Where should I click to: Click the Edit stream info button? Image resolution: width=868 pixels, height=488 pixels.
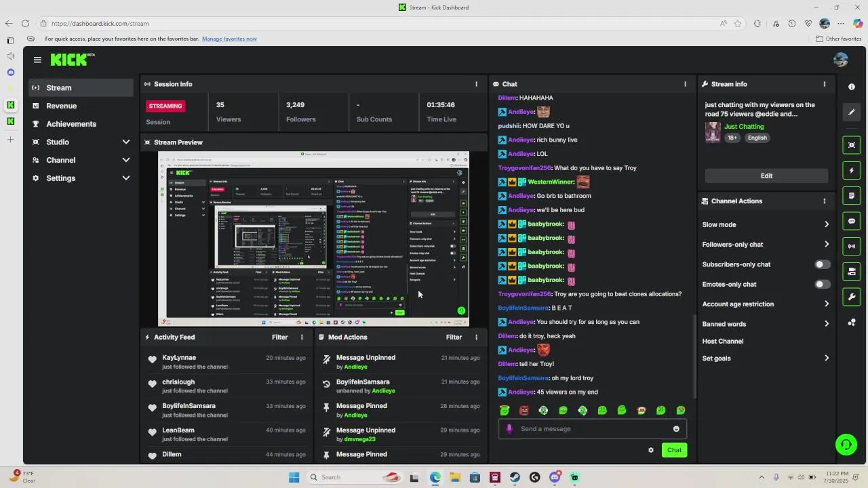click(766, 176)
